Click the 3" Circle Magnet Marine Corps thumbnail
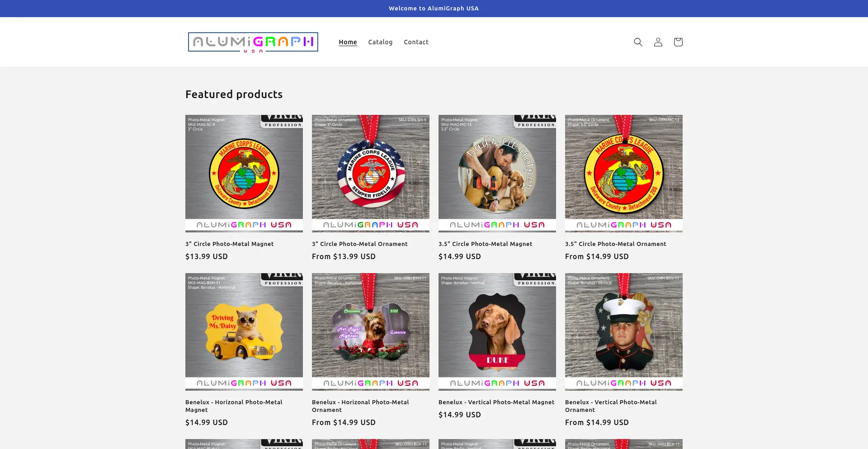Image resolution: width=868 pixels, height=449 pixels. (244, 174)
